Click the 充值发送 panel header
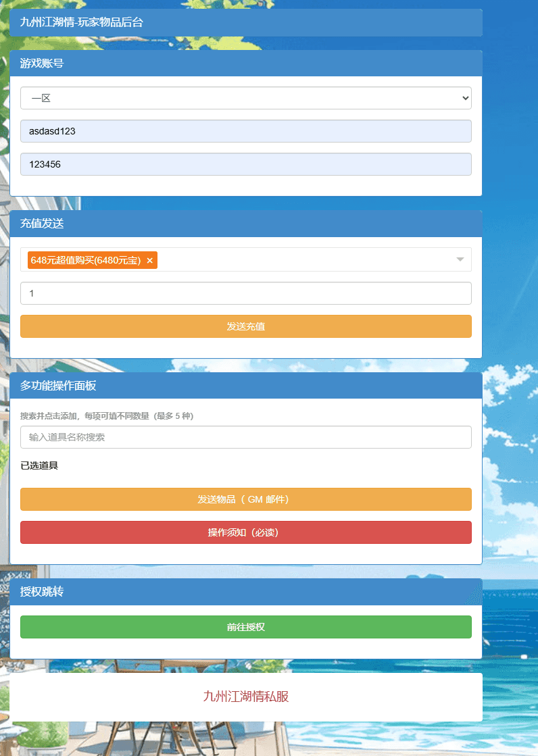Image resolution: width=538 pixels, height=756 pixels. pyautogui.click(x=245, y=223)
